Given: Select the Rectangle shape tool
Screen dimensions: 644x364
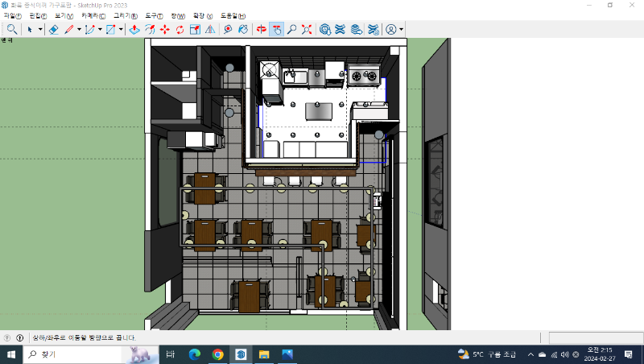Looking at the screenshot, I should pos(110,29).
